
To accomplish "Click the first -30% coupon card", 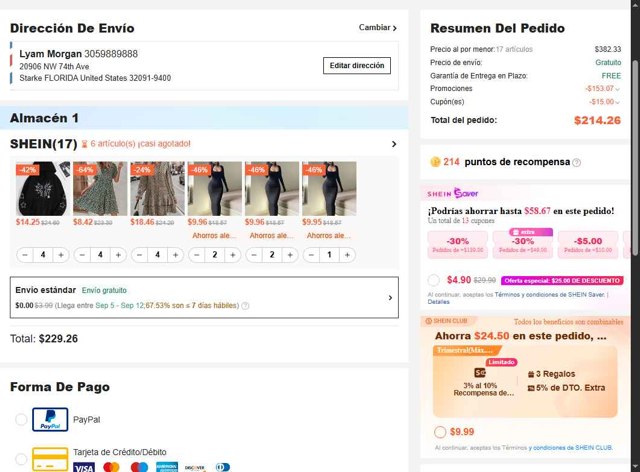I will point(458,245).
